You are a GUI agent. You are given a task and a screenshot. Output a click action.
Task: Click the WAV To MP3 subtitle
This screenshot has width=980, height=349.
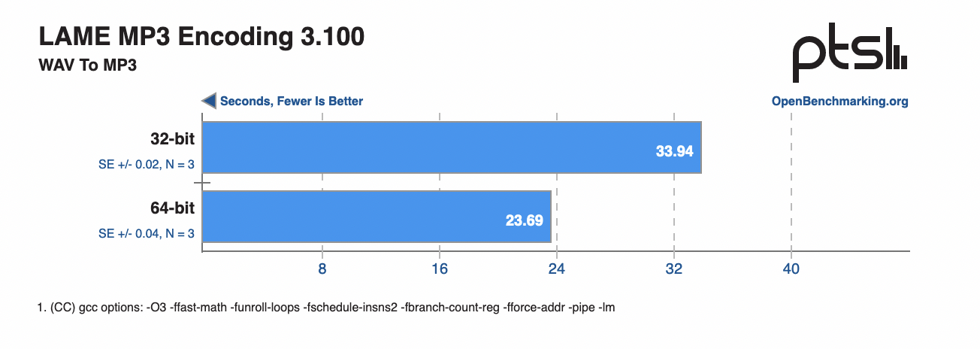pos(86,65)
